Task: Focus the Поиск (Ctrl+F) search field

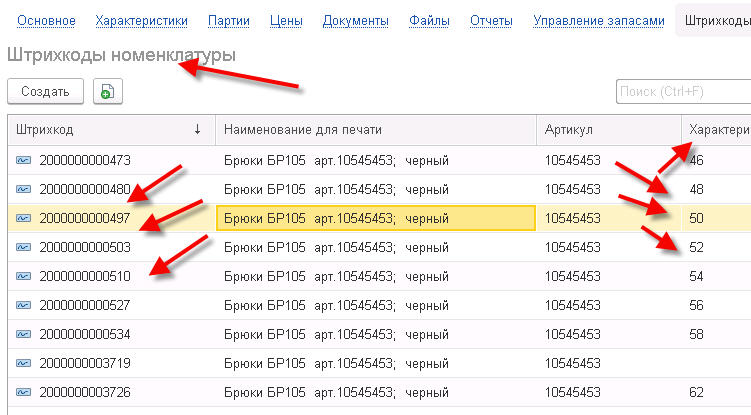Action: coord(683,91)
